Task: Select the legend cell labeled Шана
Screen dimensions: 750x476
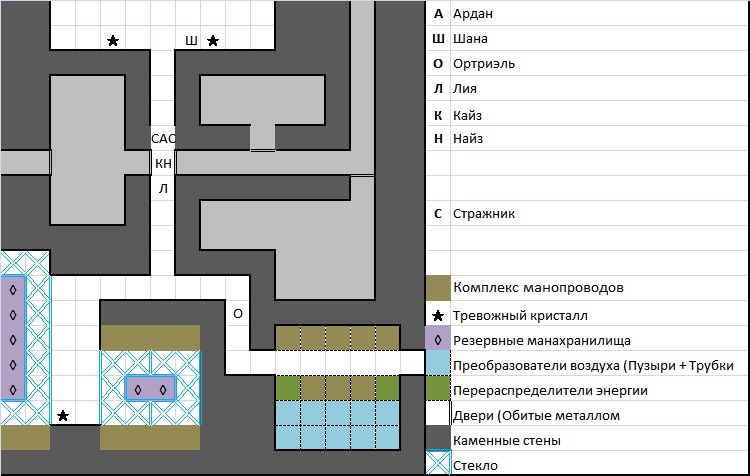Action: coord(470,39)
